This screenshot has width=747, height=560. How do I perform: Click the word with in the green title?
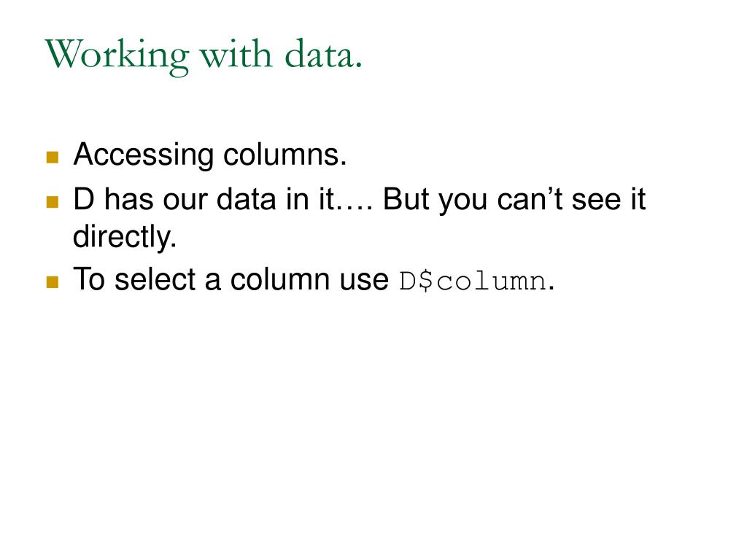pyautogui.click(x=236, y=54)
